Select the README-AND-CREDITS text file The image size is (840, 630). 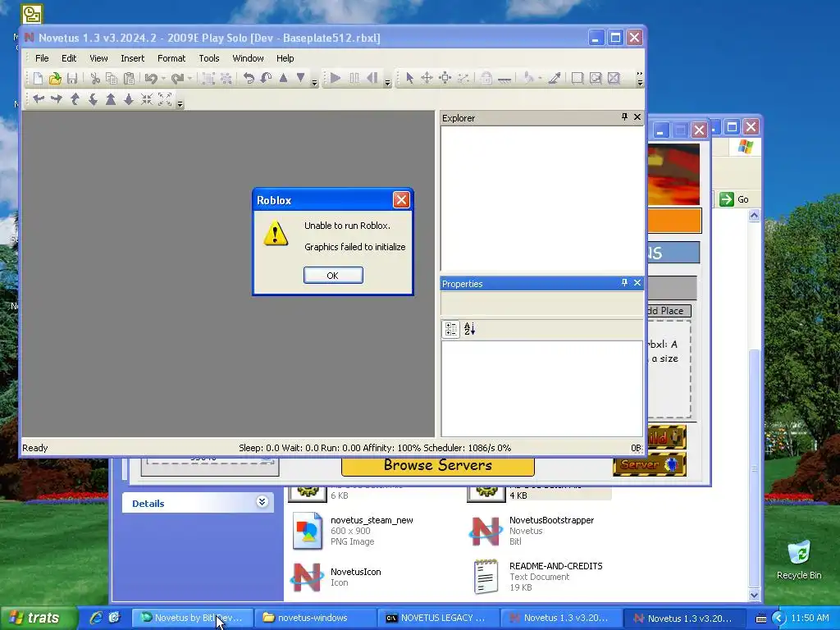click(538, 577)
